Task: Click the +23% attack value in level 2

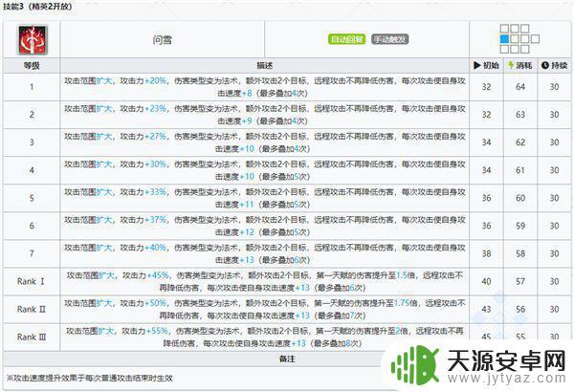Action: (x=156, y=108)
